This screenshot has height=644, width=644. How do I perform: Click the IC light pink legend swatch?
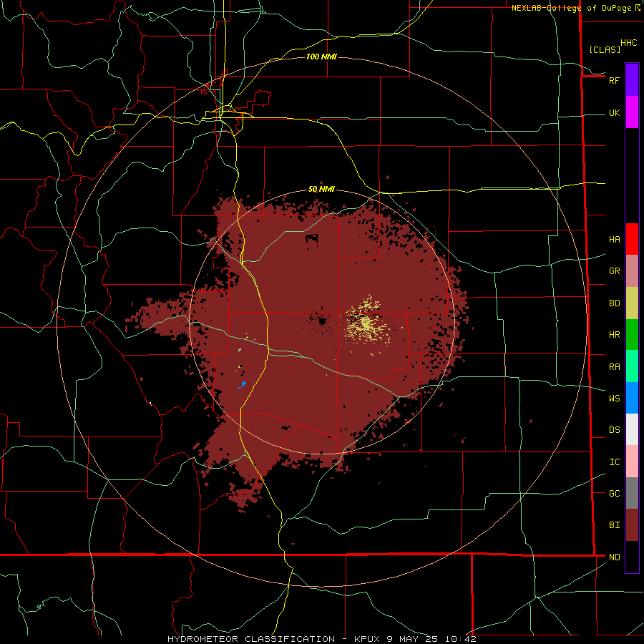[632, 462]
